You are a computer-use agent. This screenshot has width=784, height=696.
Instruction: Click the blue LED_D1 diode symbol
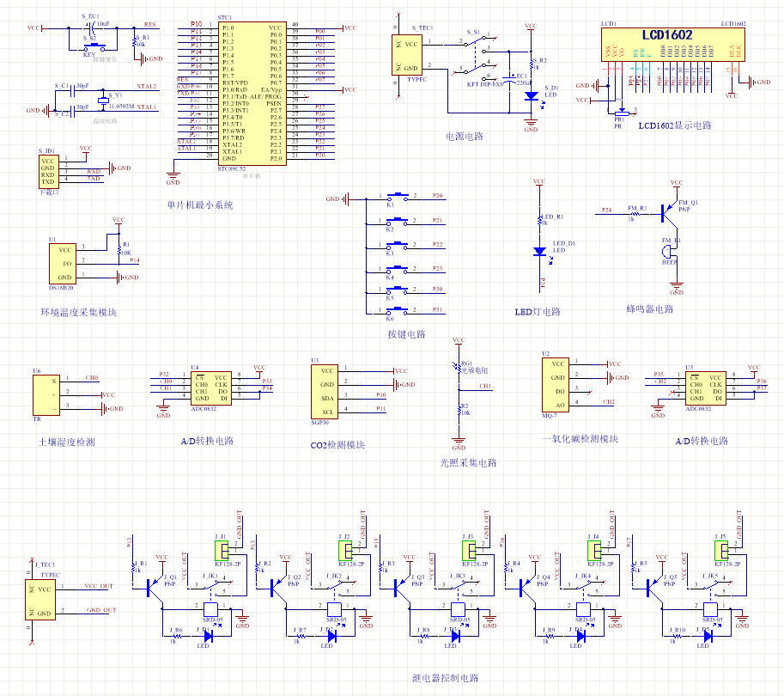coord(539,252)
